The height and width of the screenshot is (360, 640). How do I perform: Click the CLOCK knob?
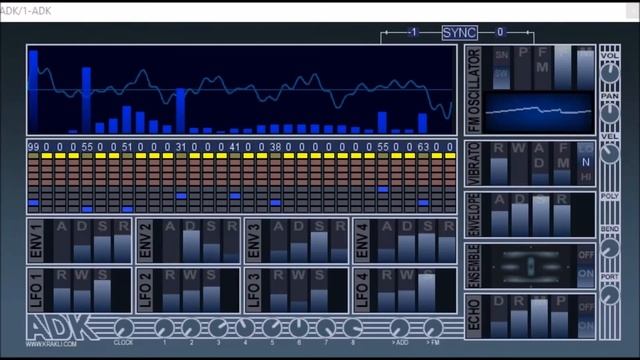click(124, 328)
